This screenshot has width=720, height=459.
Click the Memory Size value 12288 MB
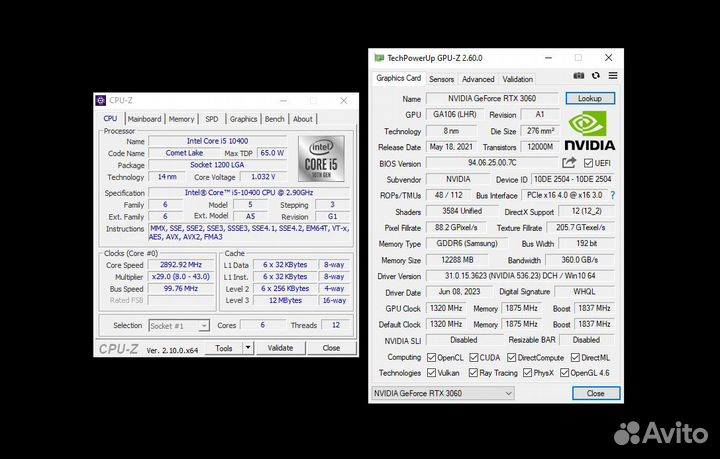click(x=457, y=260)
